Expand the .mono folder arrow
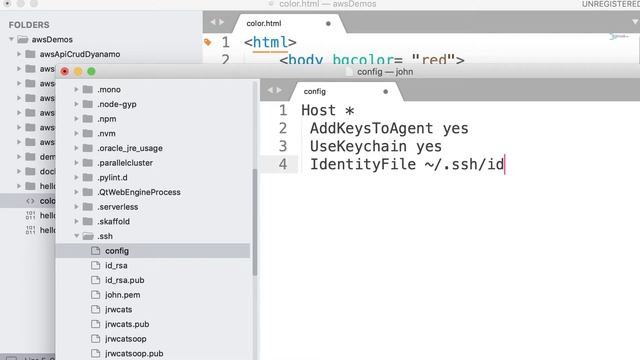This screenshot has width=640, height=360. coord(76,89)
